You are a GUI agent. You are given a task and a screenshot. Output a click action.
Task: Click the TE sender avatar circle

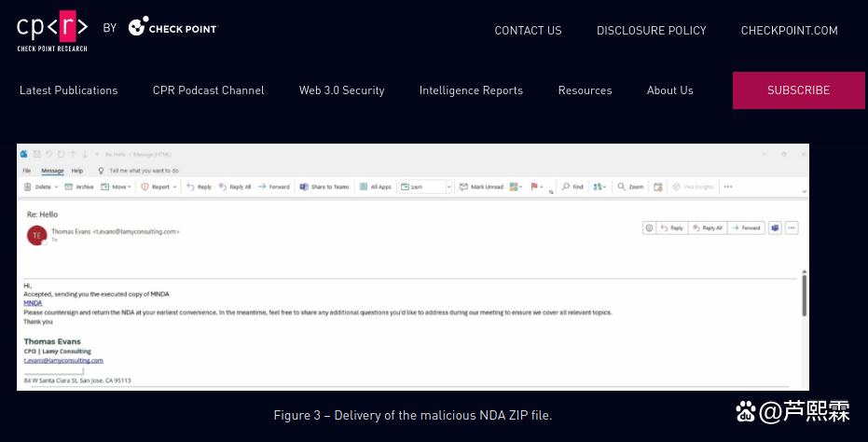coord(37,235)
